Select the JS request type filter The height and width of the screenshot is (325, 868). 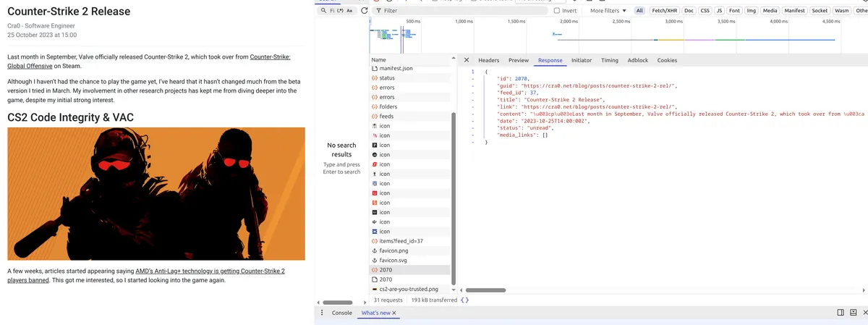pyautogui.click(x=719, y=11)
